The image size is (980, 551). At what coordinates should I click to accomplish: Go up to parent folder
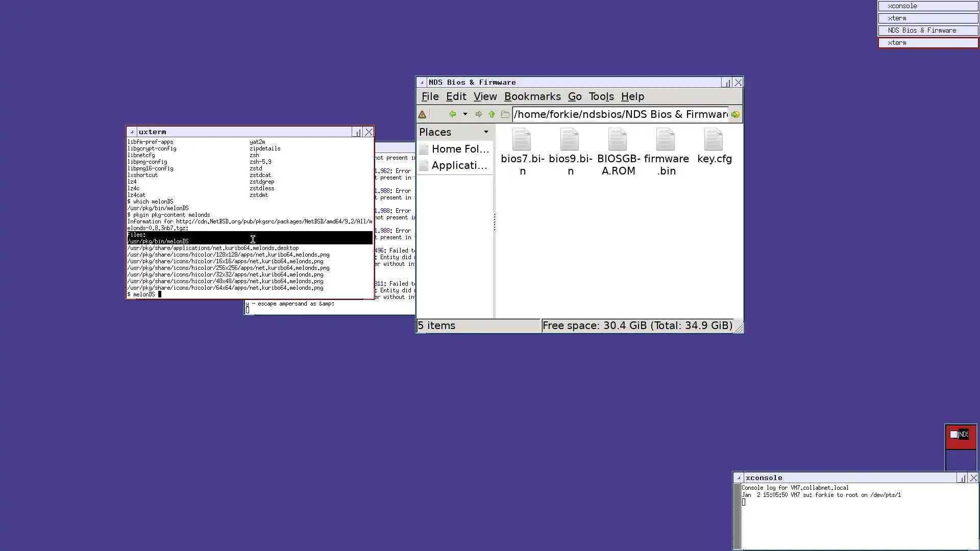pos(492,114)
